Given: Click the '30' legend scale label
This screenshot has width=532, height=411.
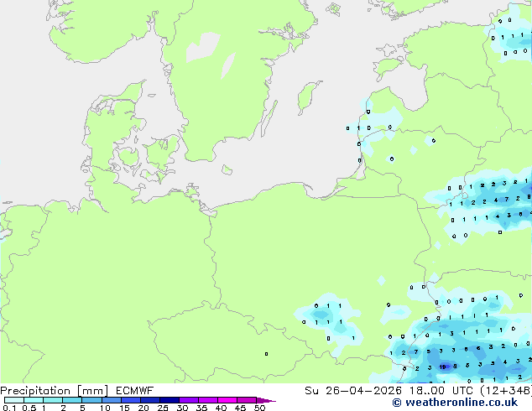Looking at the screenshot, I should pyautogui.click(x=183, y=408).
